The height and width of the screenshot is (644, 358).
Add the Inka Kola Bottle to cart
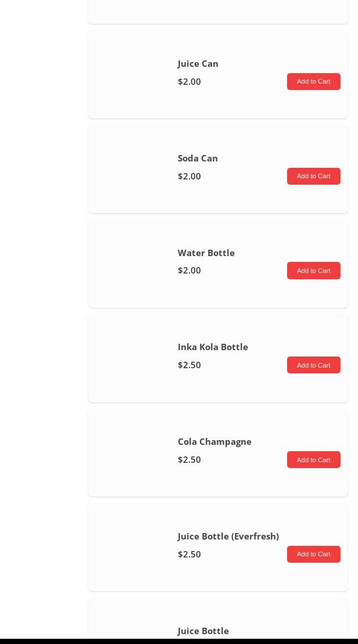tap(314, 365)
